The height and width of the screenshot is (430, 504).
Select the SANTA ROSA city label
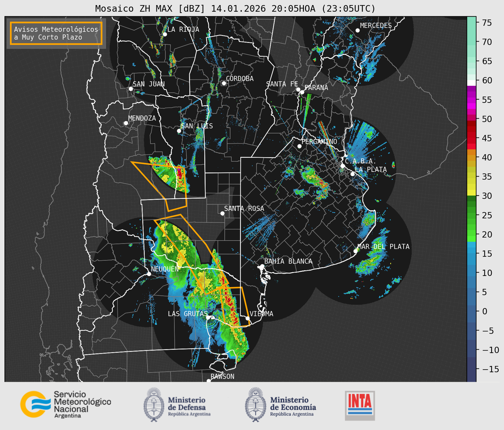coord(244,208)
